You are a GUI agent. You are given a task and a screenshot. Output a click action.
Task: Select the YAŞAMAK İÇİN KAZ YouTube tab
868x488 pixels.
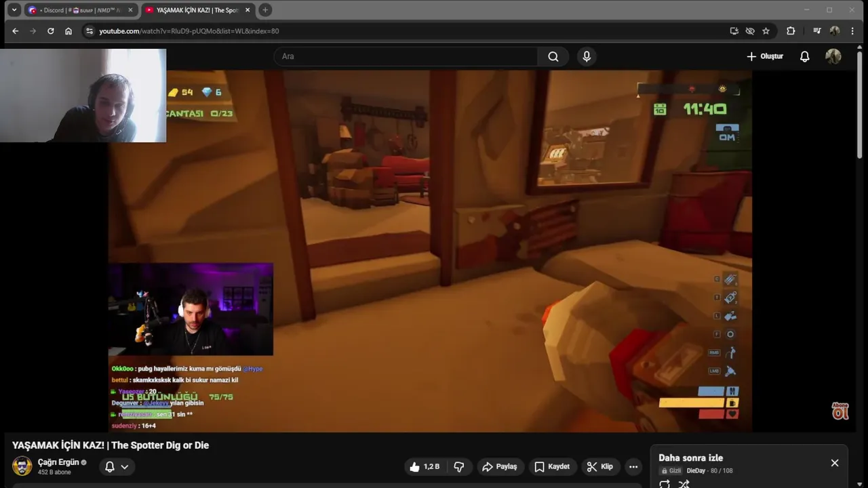(197, 10)
